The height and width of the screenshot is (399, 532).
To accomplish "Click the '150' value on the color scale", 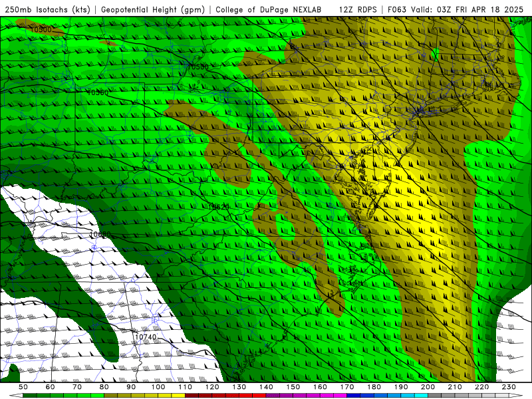I will (x=293, y=387).
